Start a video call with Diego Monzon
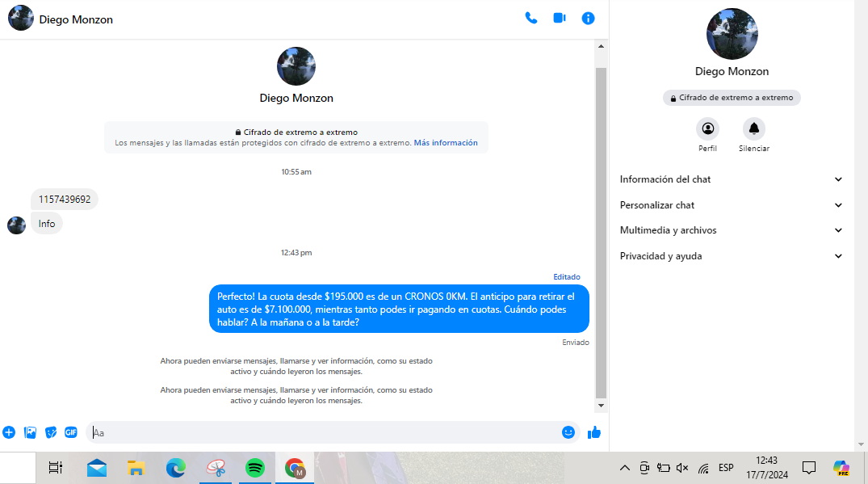The image size is (868, 484). pos(560,19)
